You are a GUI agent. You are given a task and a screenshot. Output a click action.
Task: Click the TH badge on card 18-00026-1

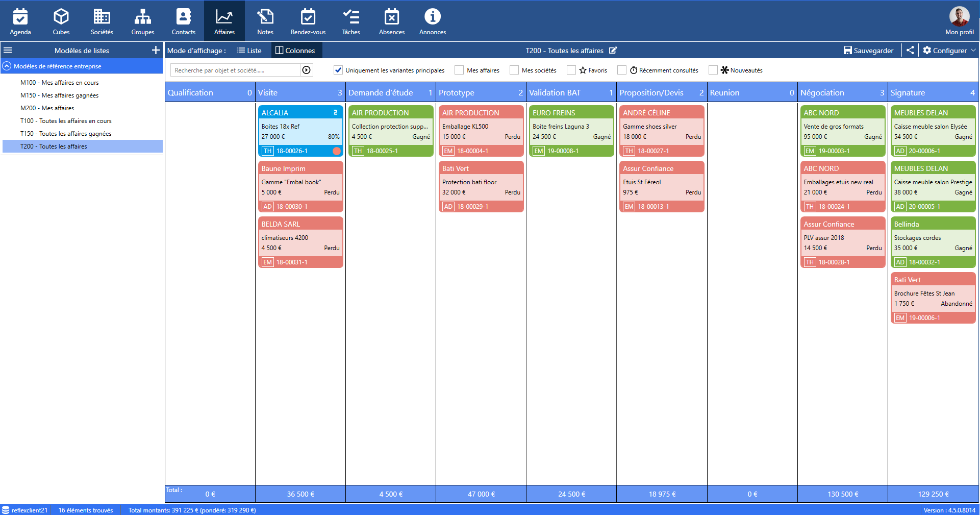pos(267,151)
